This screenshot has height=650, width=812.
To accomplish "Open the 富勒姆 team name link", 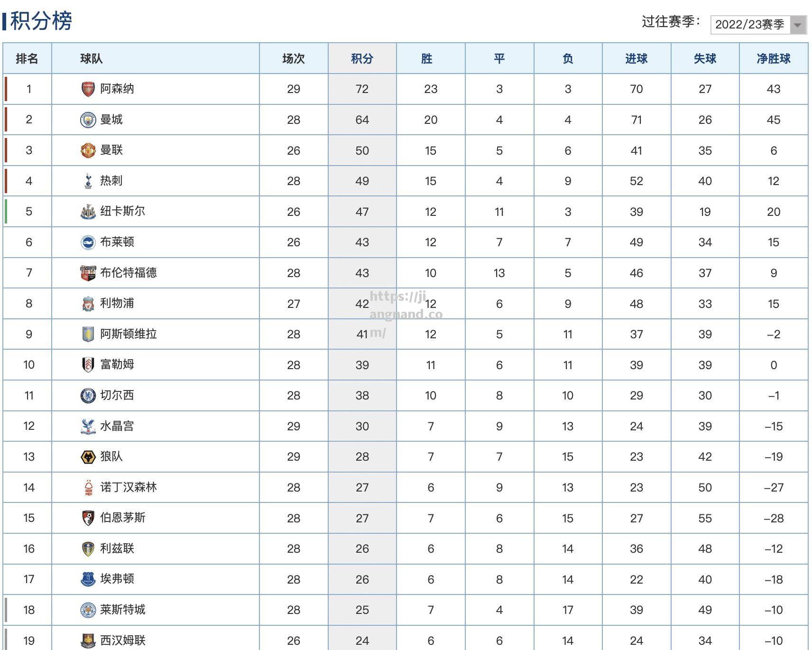I will (117, 364).
